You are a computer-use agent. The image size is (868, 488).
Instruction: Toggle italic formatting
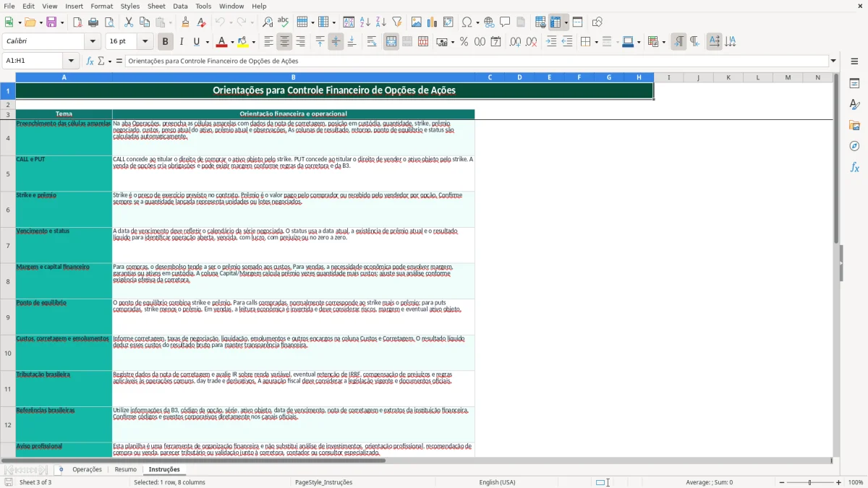pos(181,42)
